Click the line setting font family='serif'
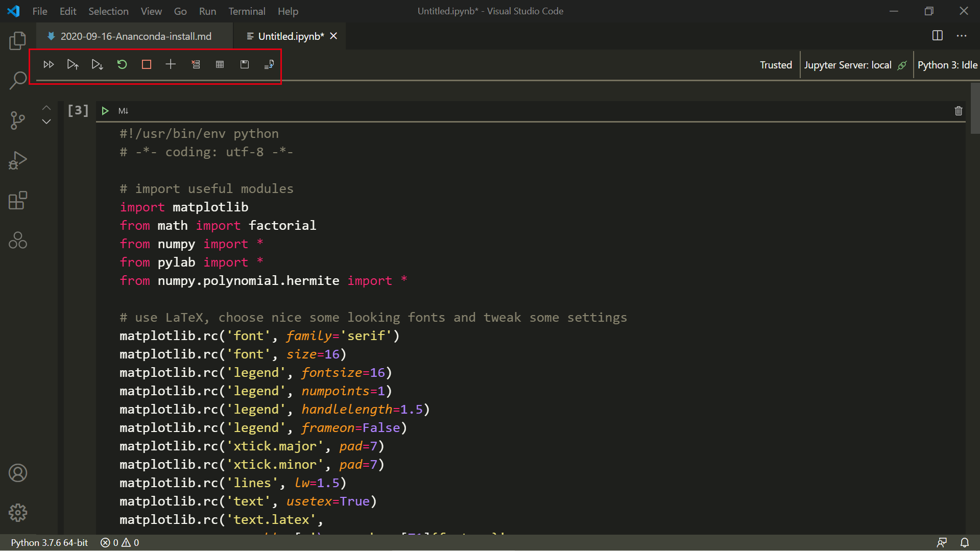Viewport: 980px width, 551px height. tap(259, 336)
